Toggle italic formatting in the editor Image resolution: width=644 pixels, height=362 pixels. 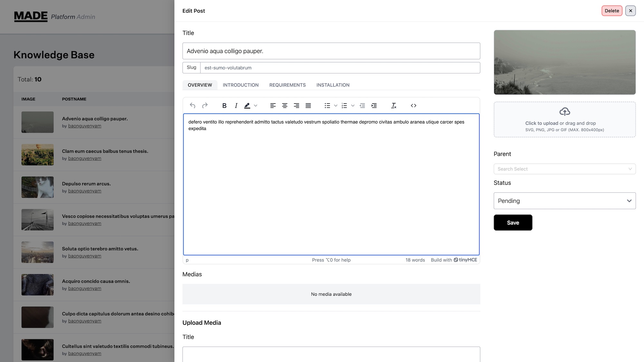click(x=236, y=106)
